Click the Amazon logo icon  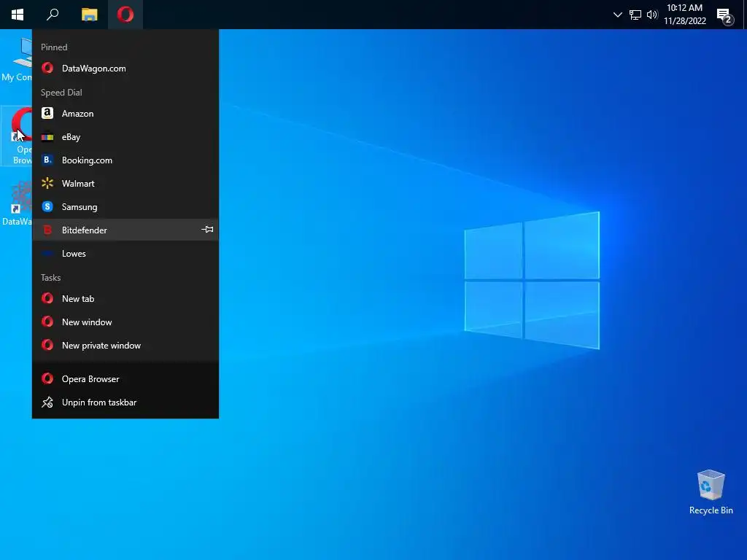click(x=47, y=113)
